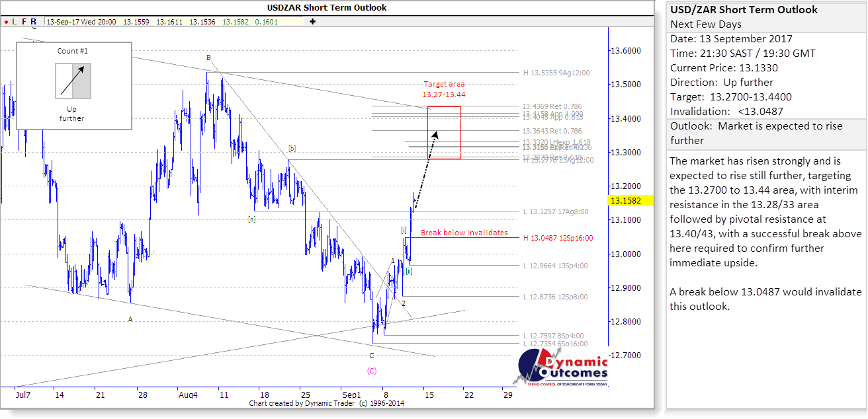
Task: Click the 29 date axis label
Action: (507, 395)
